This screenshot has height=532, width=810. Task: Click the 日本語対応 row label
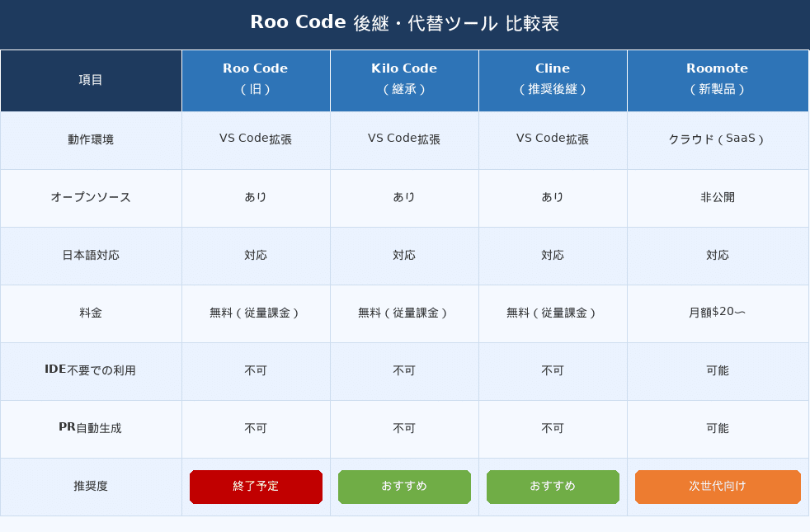pyautogui.click(x=91, y=255)
